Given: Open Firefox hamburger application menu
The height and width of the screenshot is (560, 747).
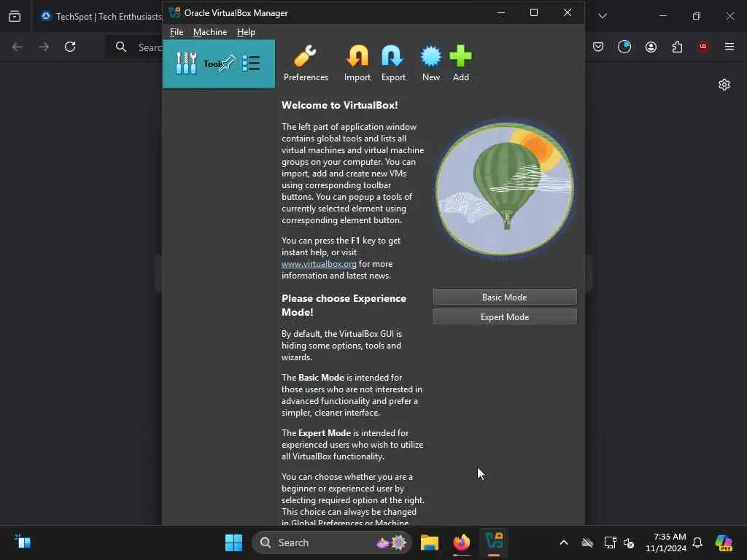Looking at the screenshot, I should click(x=729, y=47).
